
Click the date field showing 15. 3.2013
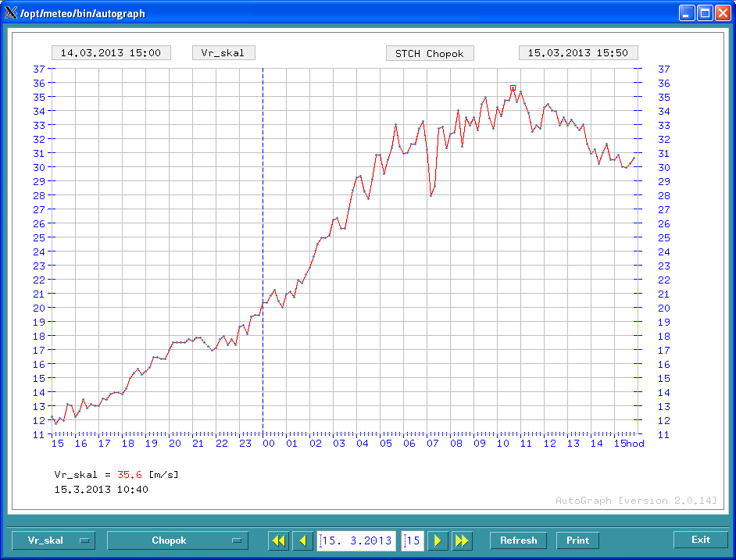(x=357, y=540)
